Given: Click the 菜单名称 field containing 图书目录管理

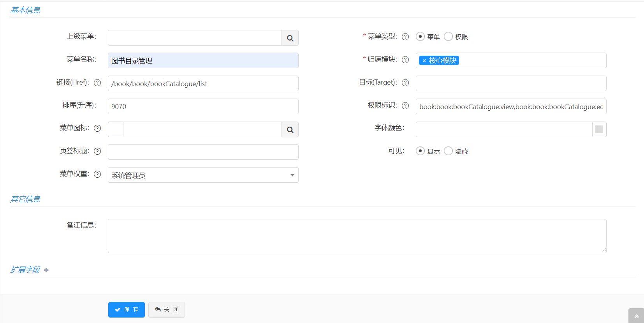Looking at the screenshot, I should coord(203,60).
